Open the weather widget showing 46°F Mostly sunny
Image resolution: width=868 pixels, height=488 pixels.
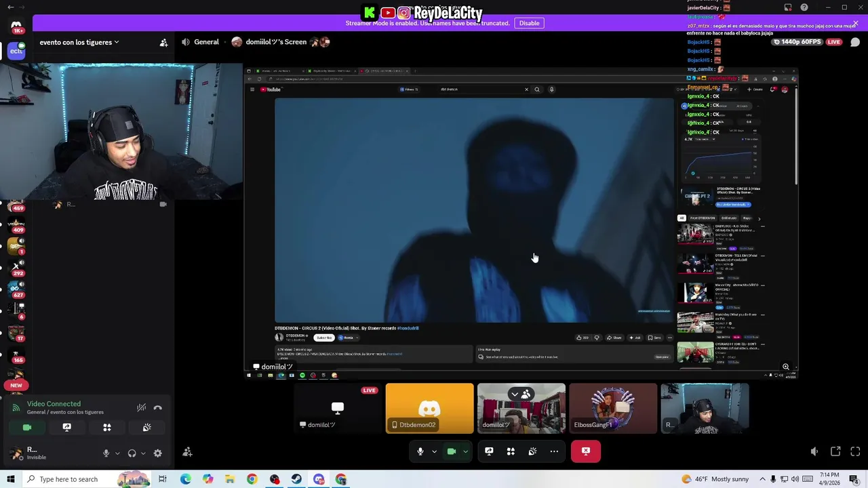click(x=715, y=479)
